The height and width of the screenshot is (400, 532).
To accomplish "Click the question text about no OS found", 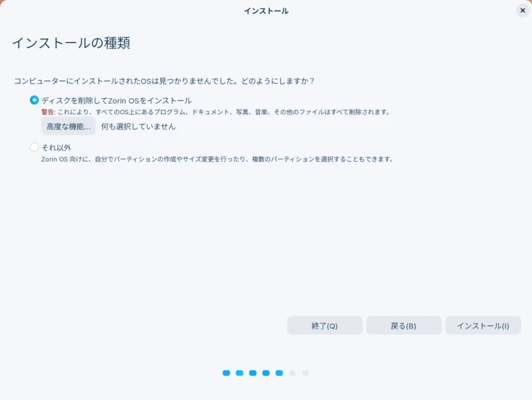I will (x=164, y=81).
